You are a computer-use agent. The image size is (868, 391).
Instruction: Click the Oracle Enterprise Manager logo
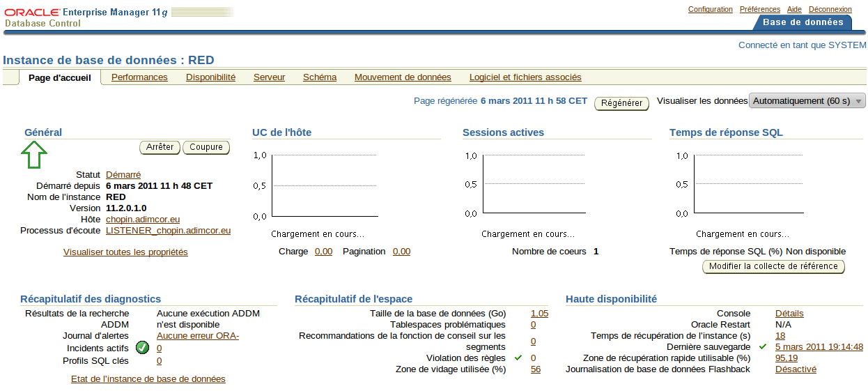[119, 17]
